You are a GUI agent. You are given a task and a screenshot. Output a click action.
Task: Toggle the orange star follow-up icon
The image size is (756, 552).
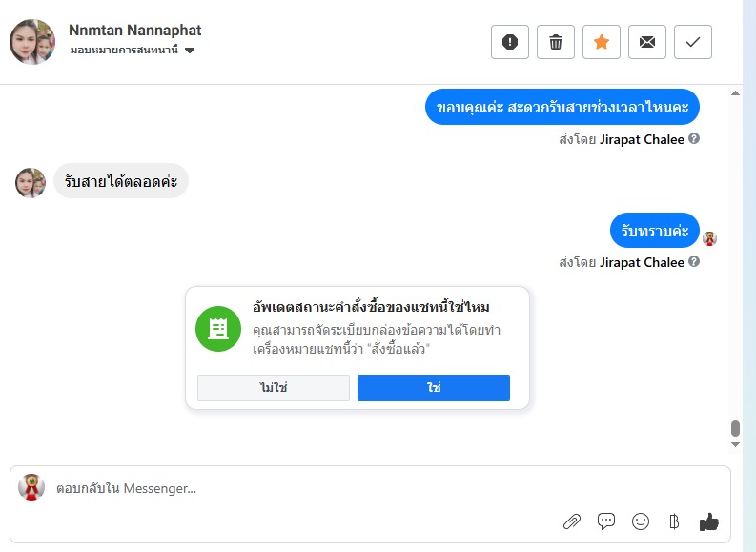(x=602, y=42)
